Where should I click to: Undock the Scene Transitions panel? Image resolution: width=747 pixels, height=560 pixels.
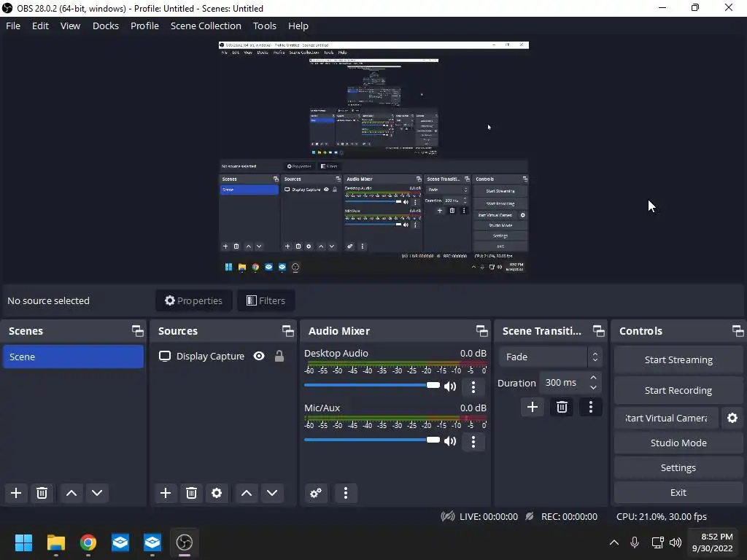(x=598, y=331)
